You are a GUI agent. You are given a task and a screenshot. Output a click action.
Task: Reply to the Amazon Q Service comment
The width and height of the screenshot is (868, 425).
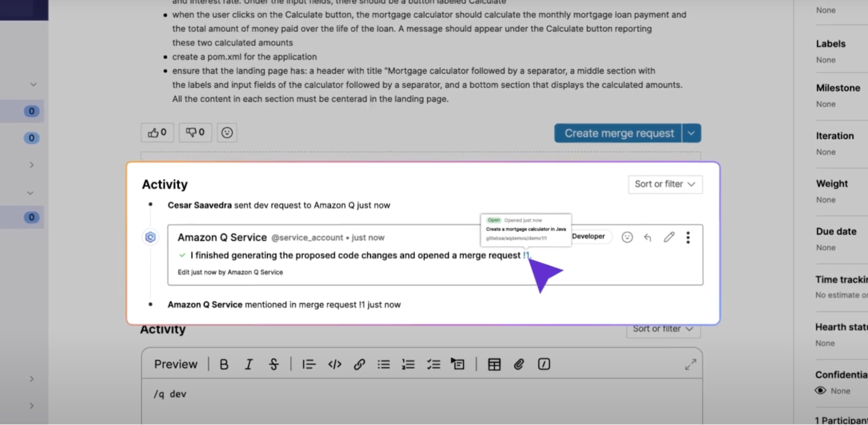tap(647, 237)
